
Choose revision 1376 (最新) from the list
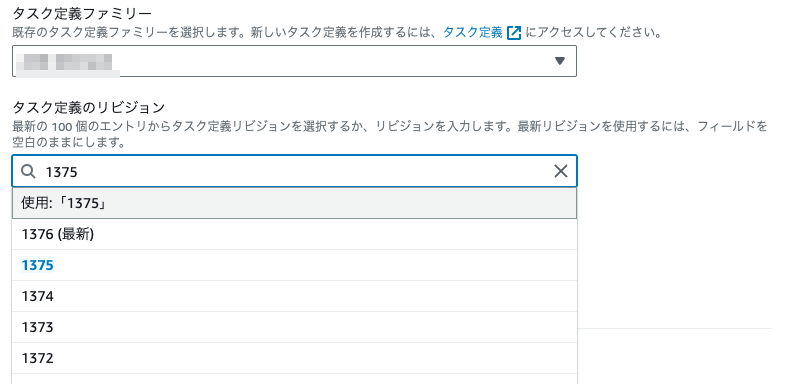(x=294, y=234)
